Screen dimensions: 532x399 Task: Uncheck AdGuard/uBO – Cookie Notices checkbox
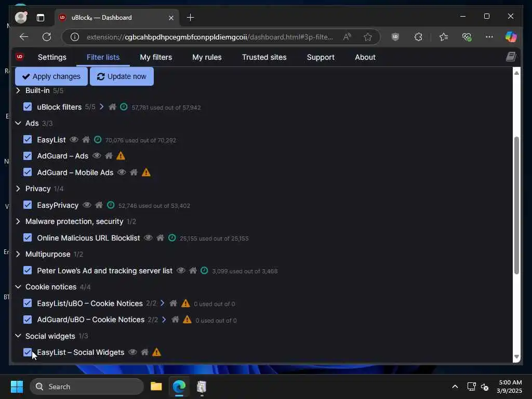tap(28, 320)
